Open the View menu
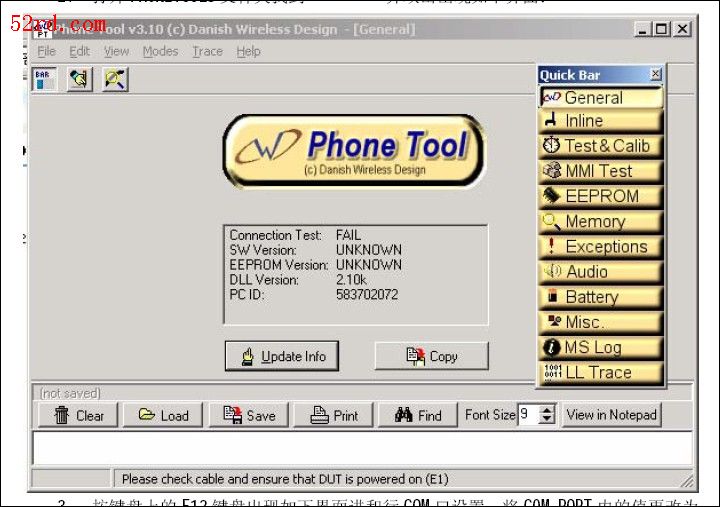Image resolution: width=720 pixels, height=507 pixels. [116, 51]
